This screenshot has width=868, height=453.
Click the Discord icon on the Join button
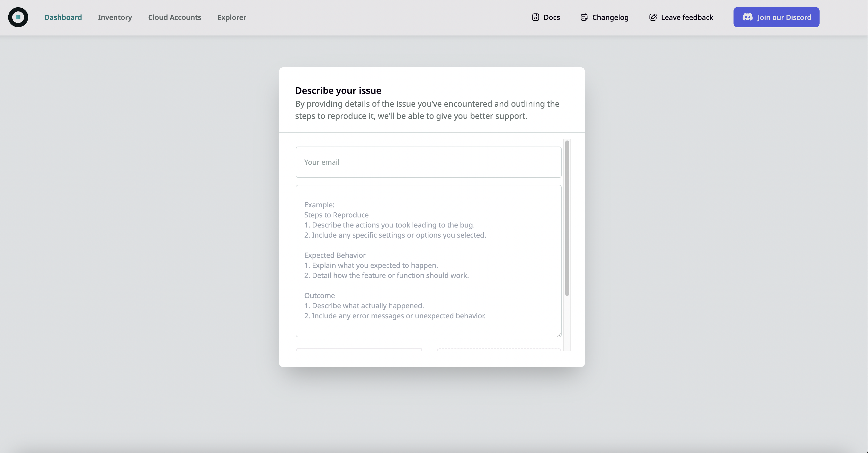747,17
